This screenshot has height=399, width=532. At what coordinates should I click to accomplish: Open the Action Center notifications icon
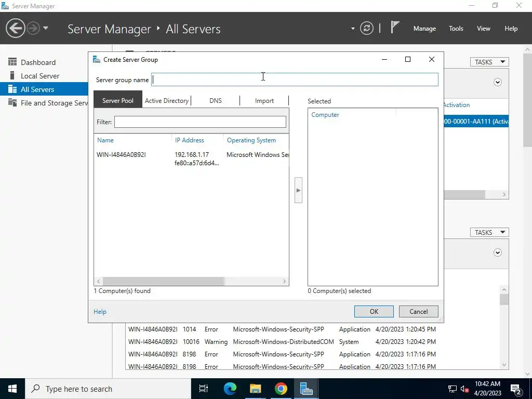tap(516, 389)
